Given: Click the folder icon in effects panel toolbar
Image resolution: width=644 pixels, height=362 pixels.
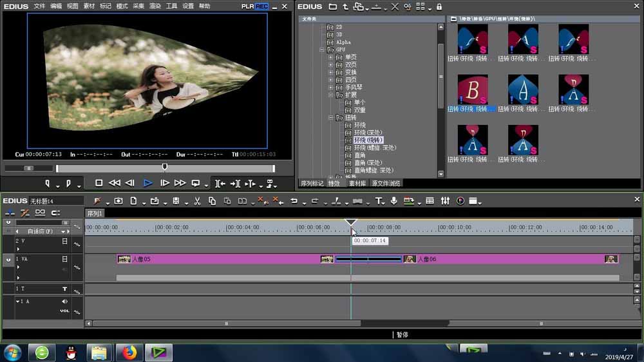Looking at the screenshot, I should (x=333, y=6).
